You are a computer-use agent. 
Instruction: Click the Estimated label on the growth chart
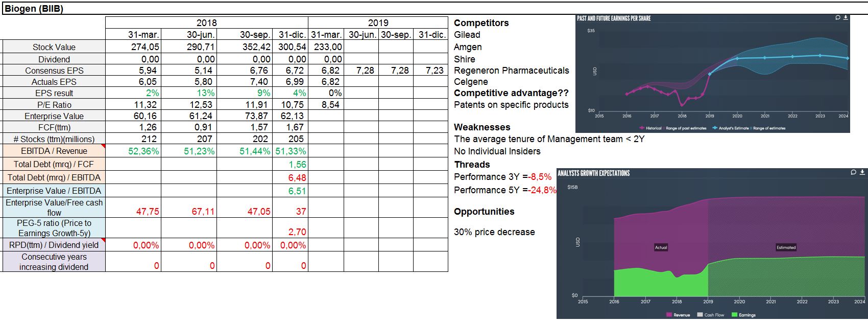point(786,247)
